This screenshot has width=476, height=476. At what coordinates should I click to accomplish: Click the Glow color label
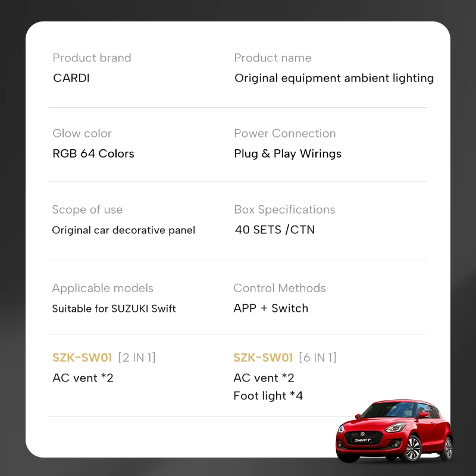coord(82,133)
